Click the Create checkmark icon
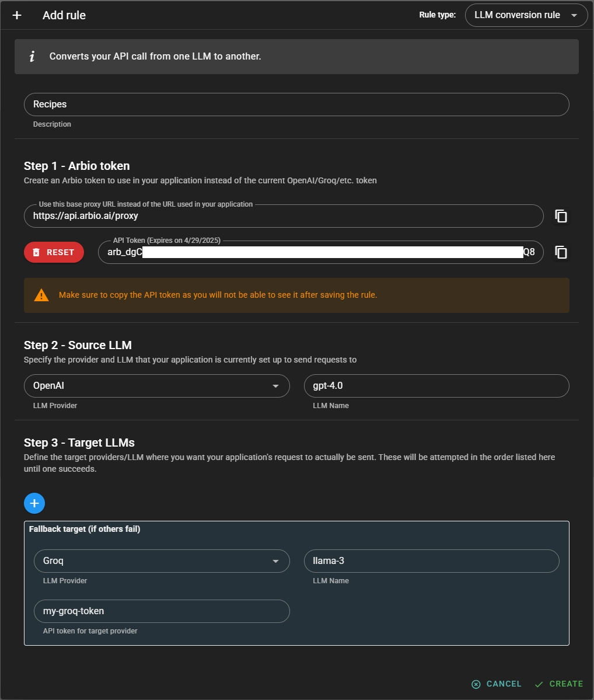This screenshot has width=594, height=700. (x=539, y=684)
